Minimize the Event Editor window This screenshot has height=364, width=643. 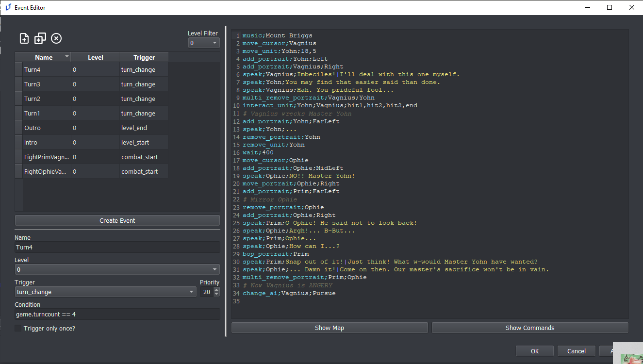588,7
